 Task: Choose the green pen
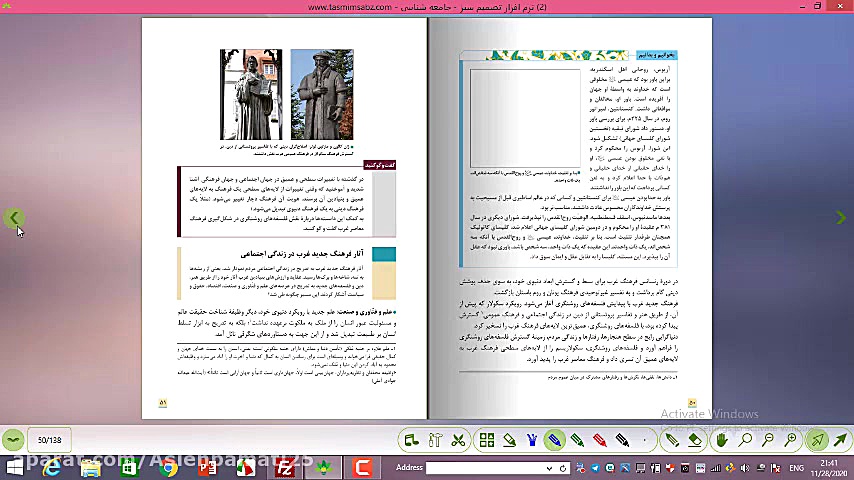(x=577, y=440)
